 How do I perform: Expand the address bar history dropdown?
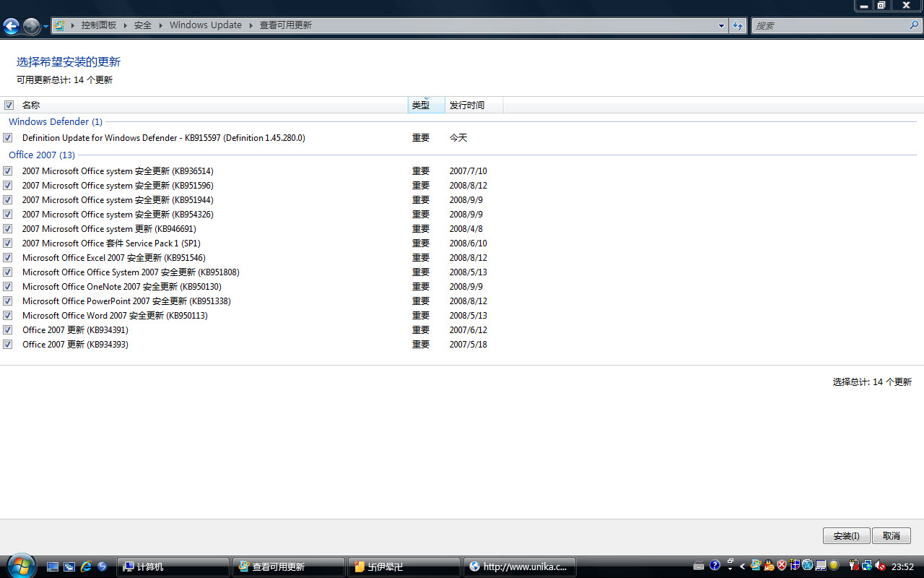point(722,25)
